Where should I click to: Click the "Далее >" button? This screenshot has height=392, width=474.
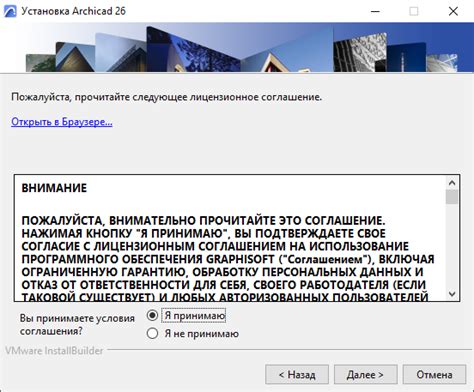coord(365,375)
